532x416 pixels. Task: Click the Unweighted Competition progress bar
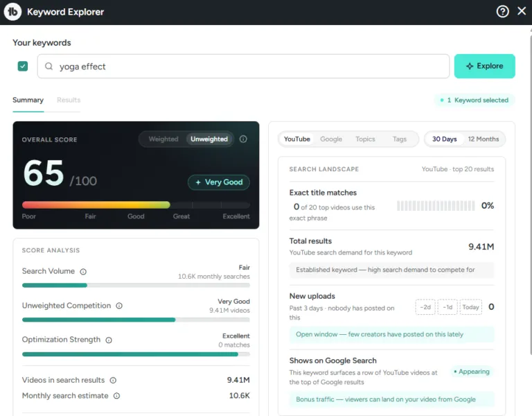coord(136,320)
